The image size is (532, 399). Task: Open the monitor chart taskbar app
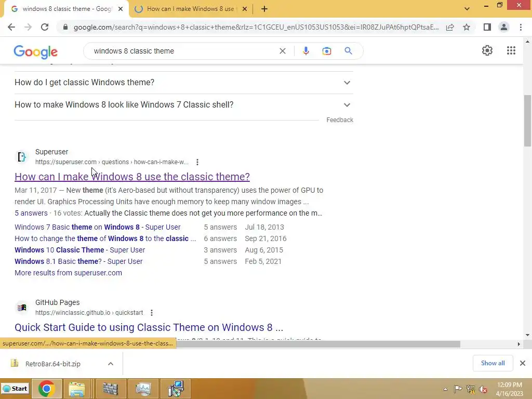point(143,389)
